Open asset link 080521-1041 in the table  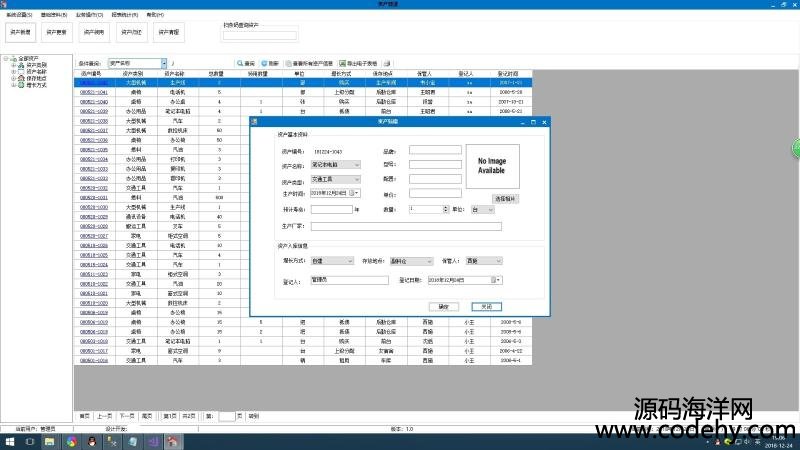(x=94, y=92)
